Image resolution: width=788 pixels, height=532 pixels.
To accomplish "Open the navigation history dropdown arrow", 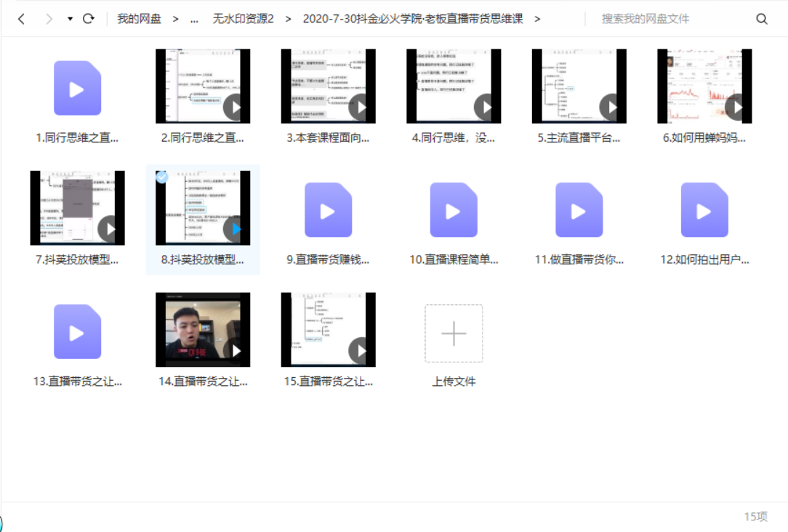I will 70,19.
